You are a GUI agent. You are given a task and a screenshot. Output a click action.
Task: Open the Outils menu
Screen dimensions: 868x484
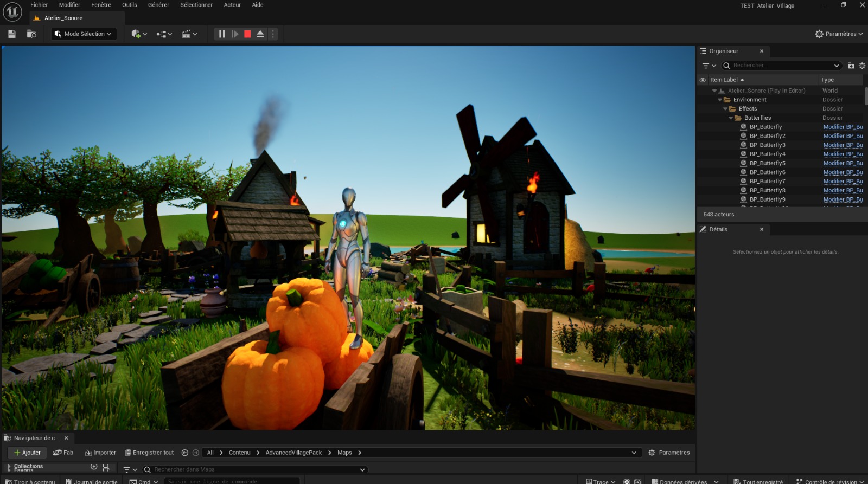[129, 5]
